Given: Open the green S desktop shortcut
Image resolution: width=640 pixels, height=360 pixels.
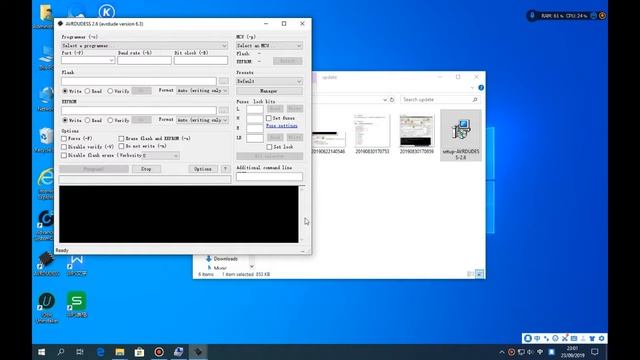Looking at the screenshot, I should pos(77,304).
